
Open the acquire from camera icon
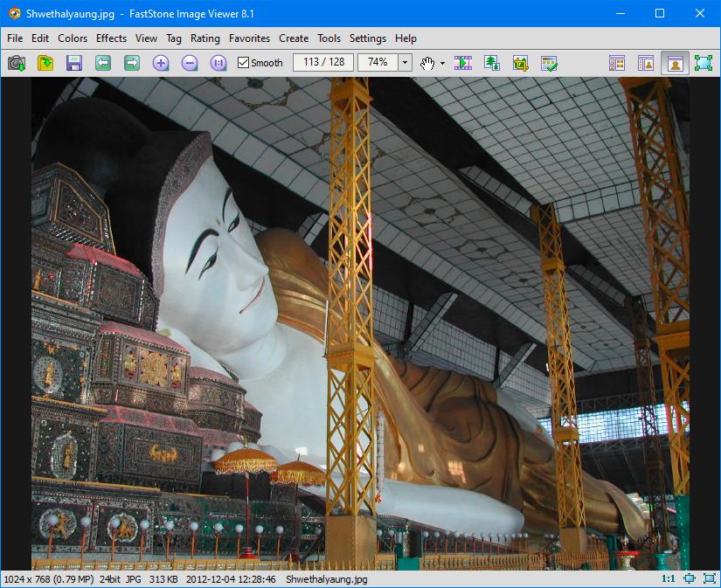pos(17,63)
